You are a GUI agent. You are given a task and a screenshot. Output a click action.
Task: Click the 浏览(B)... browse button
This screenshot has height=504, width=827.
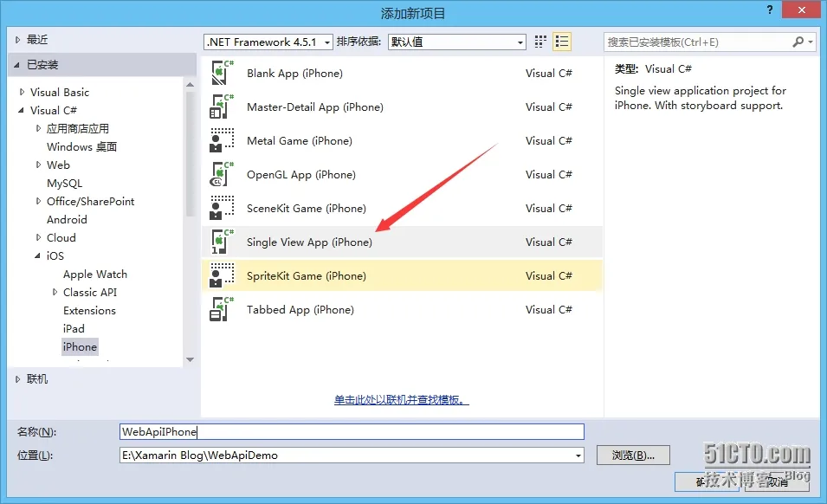coord(633,456)
